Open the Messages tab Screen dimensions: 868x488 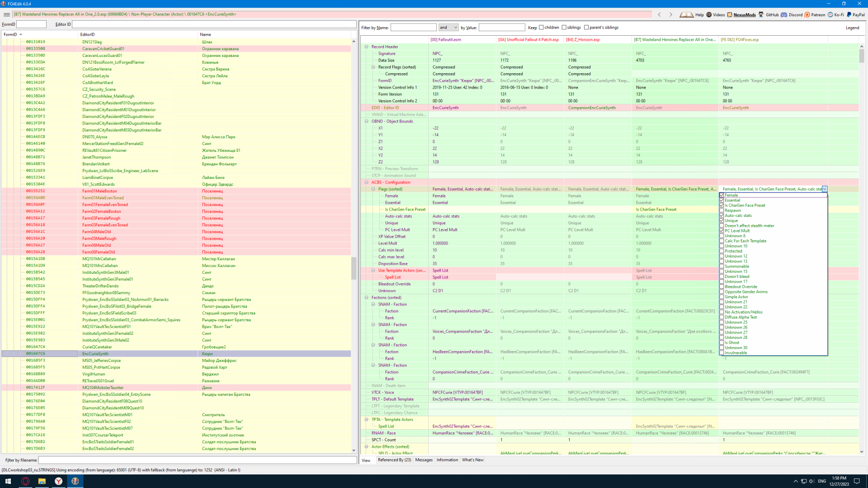pyautogui.click(x=424, y=460)
